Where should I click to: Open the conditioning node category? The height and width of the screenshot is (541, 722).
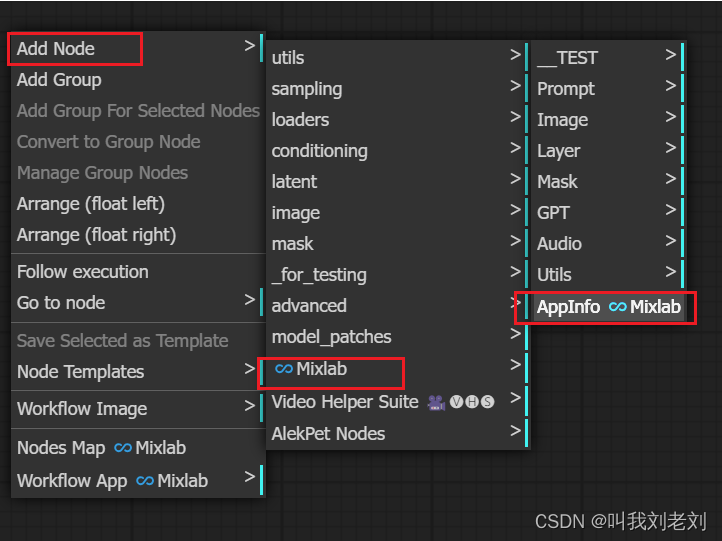(x=397, y=151)
